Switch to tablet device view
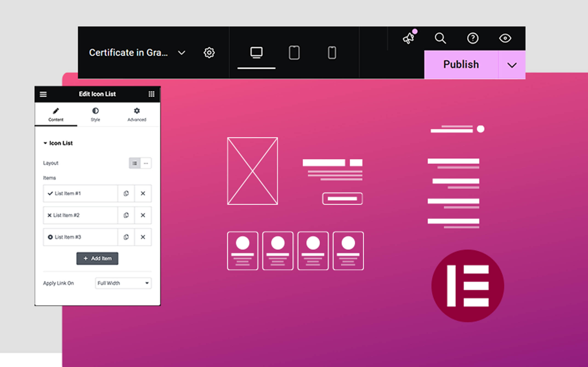The image size is (588, 367). (294, 53)
